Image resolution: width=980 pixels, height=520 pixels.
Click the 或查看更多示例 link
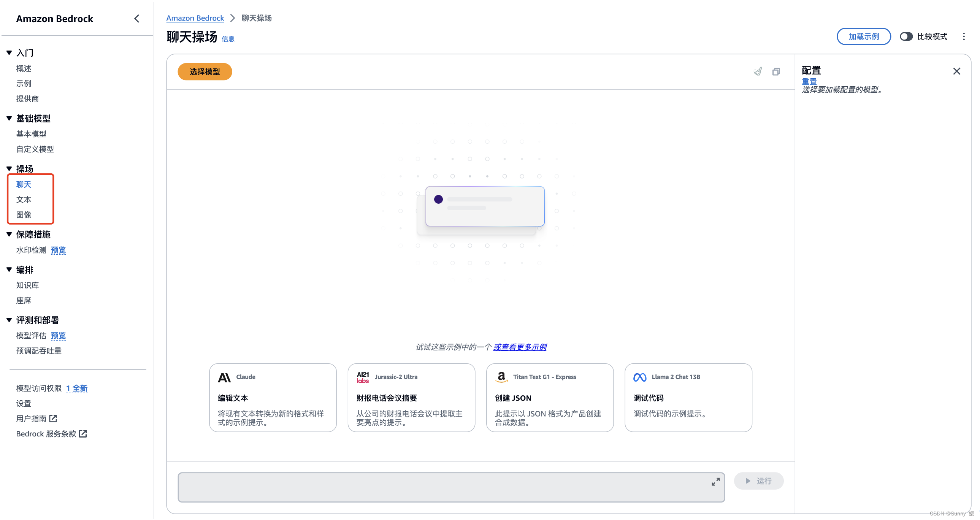[x=520, y=347]
